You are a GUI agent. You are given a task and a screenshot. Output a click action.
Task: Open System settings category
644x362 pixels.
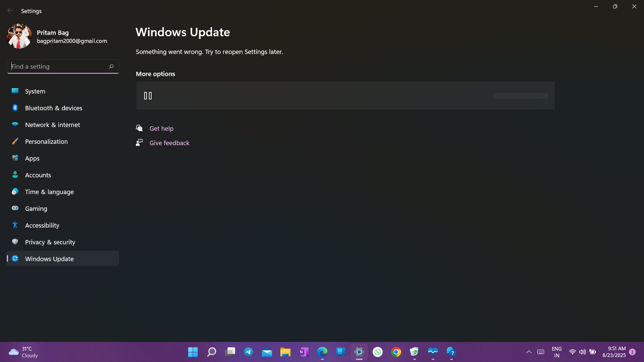pyautogui.click(x=63, y=91)
